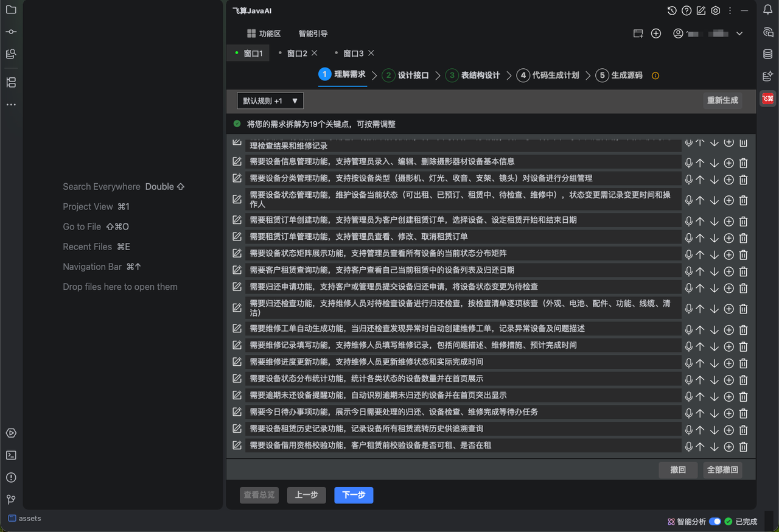Open the Problems tool window icon

[x=11, y=477]
